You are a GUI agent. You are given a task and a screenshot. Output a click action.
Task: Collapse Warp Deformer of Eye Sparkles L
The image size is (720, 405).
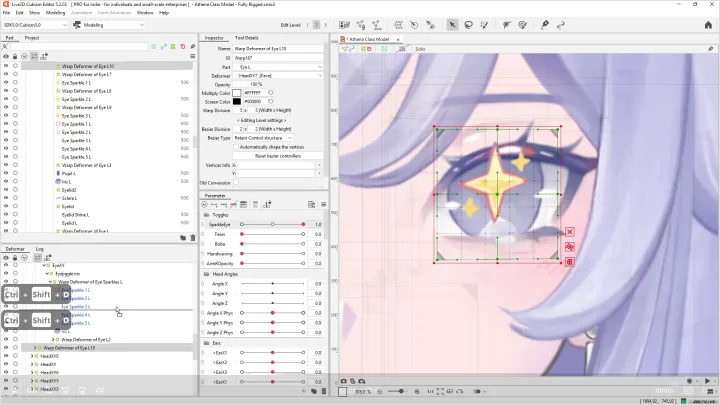pyautogui.click(x=51, y=282)
